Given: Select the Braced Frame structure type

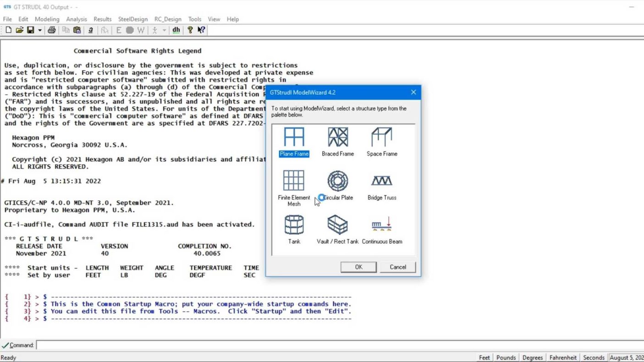Looking at the screenshot, I should tap(338, 142).
